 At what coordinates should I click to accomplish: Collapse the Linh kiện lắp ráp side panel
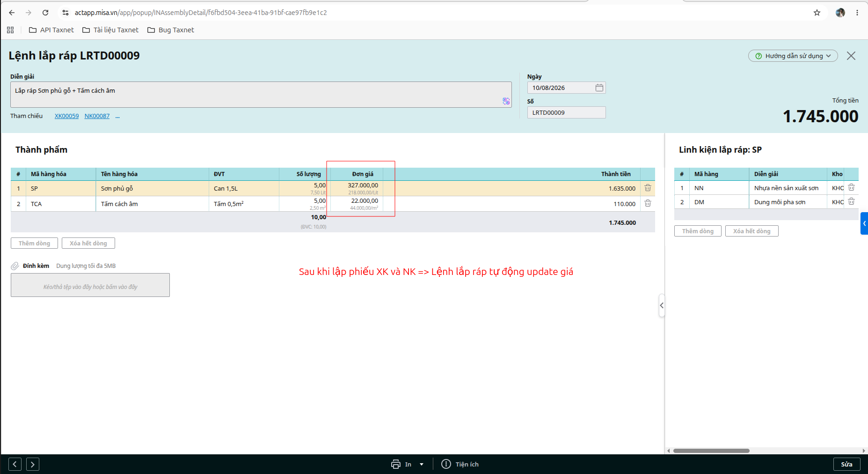pyautogui.click(x=662, y=305)
